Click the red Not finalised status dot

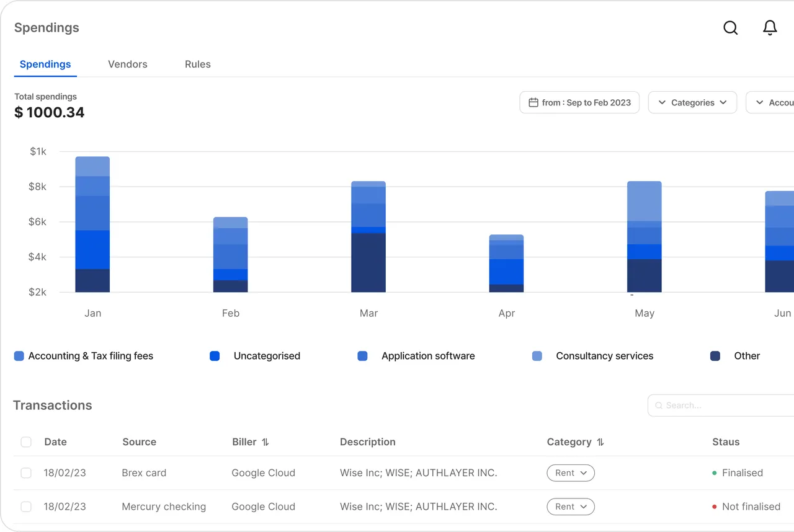[715, 507]
